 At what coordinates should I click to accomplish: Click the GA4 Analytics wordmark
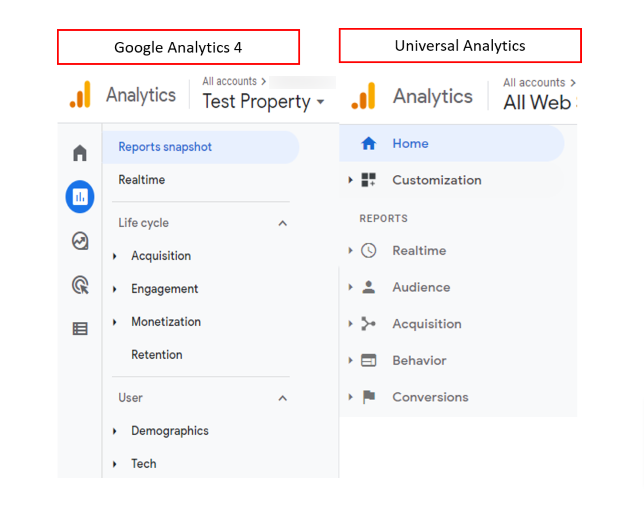[x=141, y=95]
